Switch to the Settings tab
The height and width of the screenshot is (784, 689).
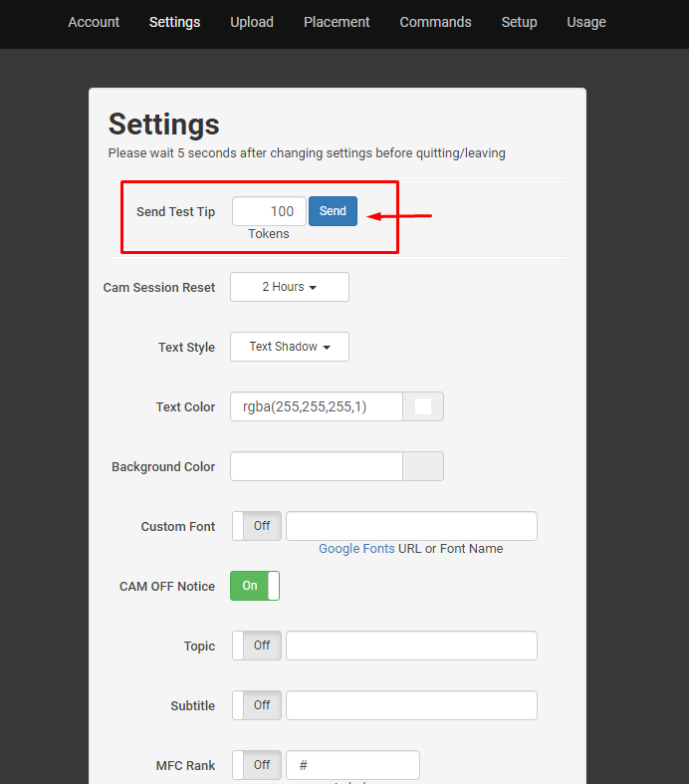174,23
